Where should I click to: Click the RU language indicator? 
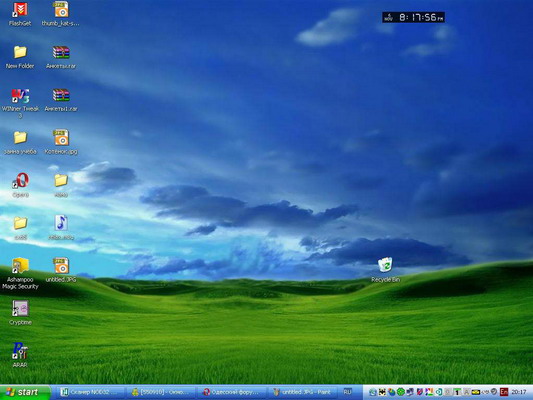pyautogui.click(x=347, y=392)
